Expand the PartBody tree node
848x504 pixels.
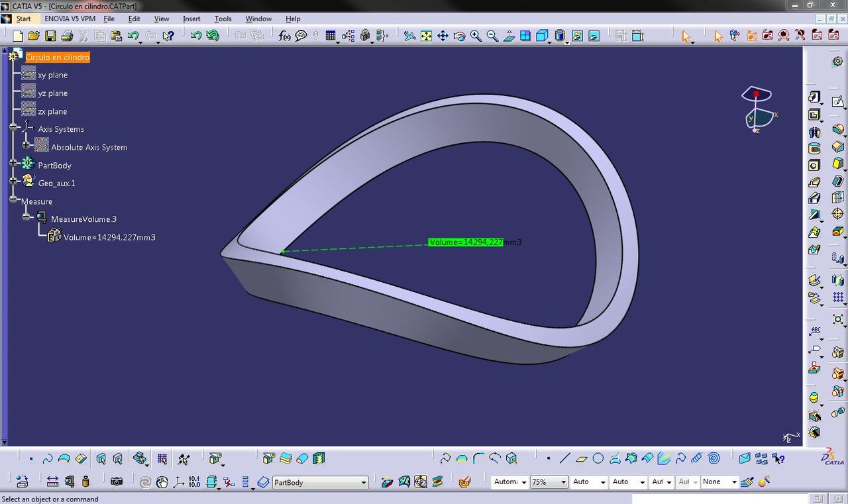tap(14, 163)
